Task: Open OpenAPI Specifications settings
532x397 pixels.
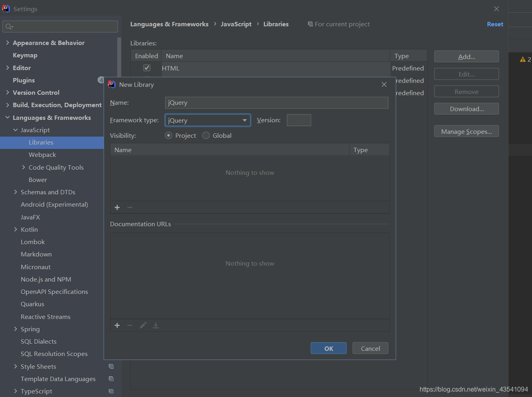Action: coord(54,291)
